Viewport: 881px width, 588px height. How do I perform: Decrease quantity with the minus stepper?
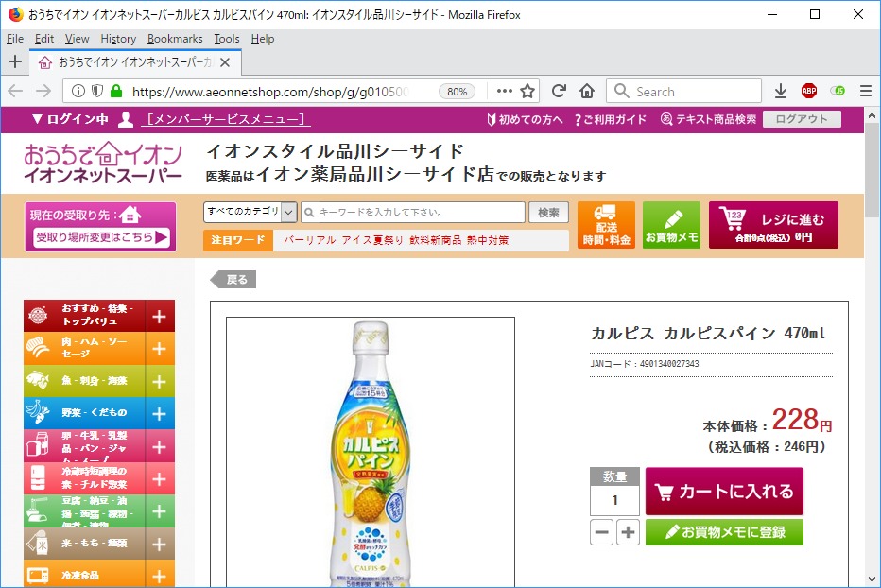(x=602, y=532)
